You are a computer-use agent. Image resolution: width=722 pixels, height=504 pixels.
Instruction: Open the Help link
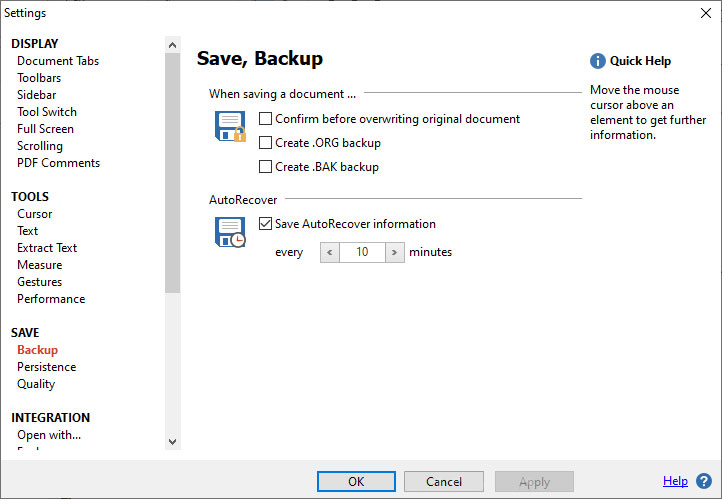[675, 481]
